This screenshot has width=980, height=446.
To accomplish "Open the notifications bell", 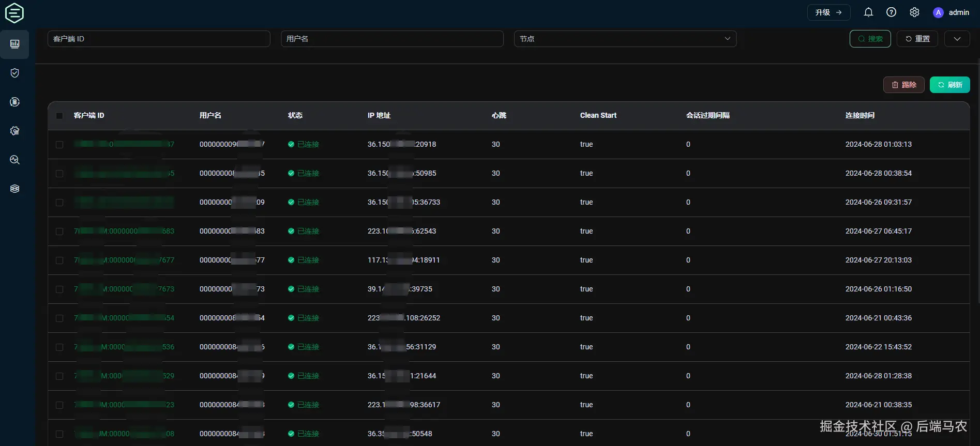I will 868,12.
